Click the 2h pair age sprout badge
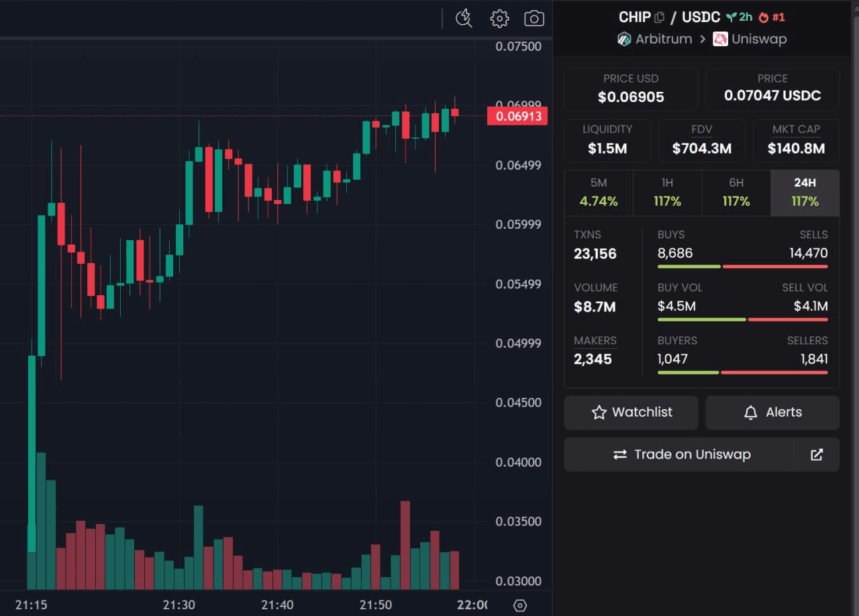The width and height of the screenshot is (859, 616). [739, 17]
